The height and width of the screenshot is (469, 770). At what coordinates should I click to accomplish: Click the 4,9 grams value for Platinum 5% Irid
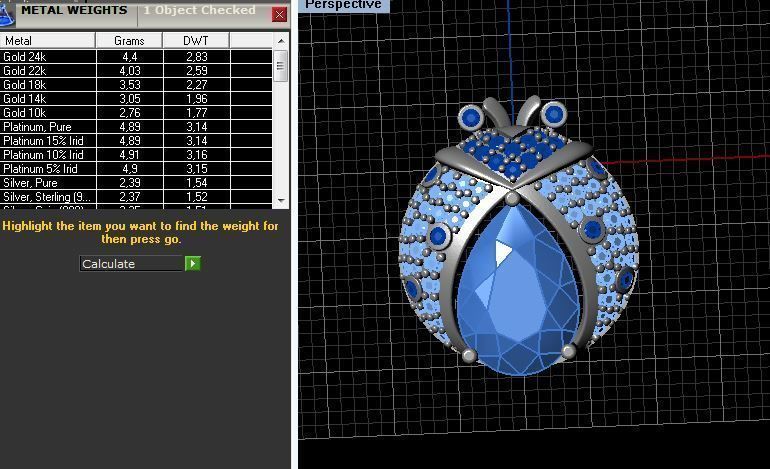click(130, 168)
